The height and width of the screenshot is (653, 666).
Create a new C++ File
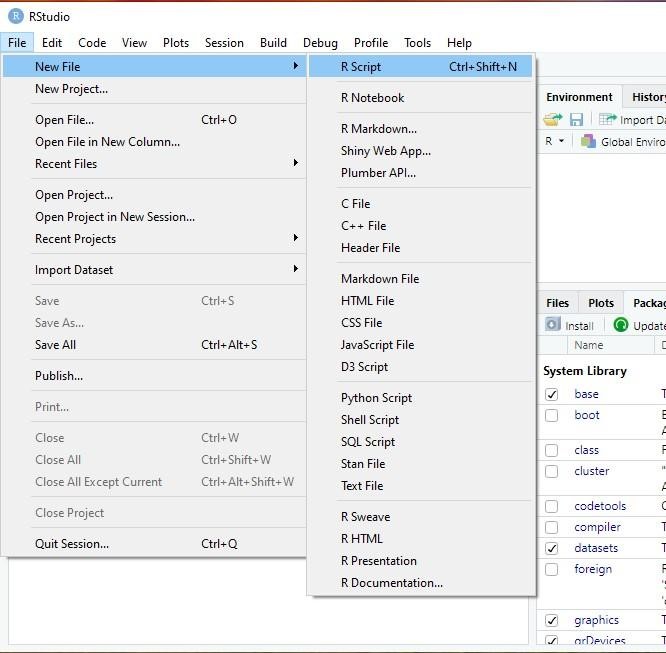tap(420, 226)
